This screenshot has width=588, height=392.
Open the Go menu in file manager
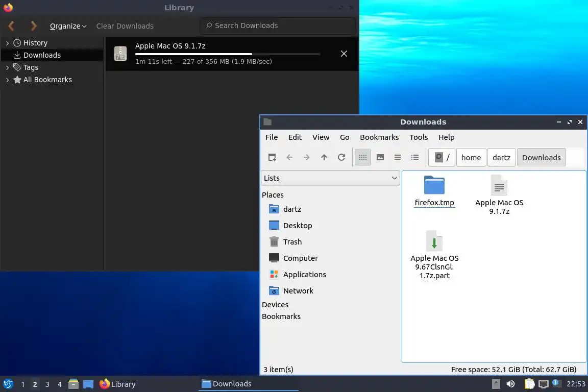[345, 137]
